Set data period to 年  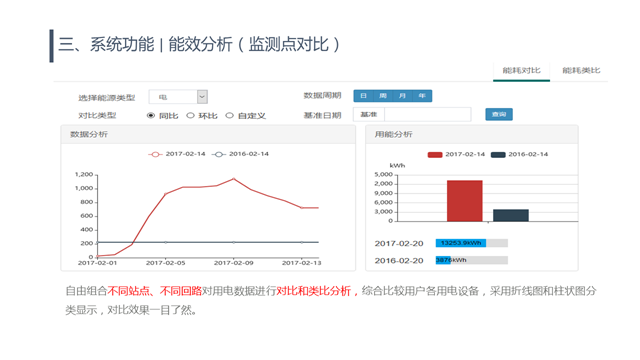point(422,96)
